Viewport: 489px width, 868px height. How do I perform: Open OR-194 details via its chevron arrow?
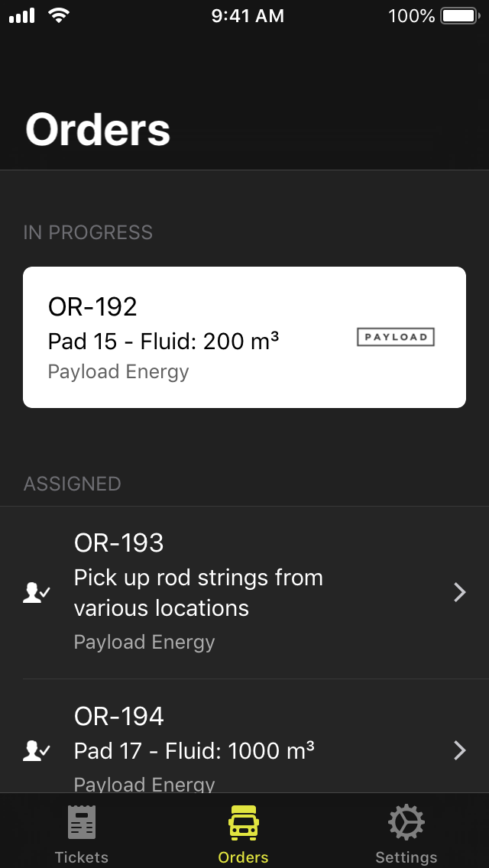pos(459,751)
